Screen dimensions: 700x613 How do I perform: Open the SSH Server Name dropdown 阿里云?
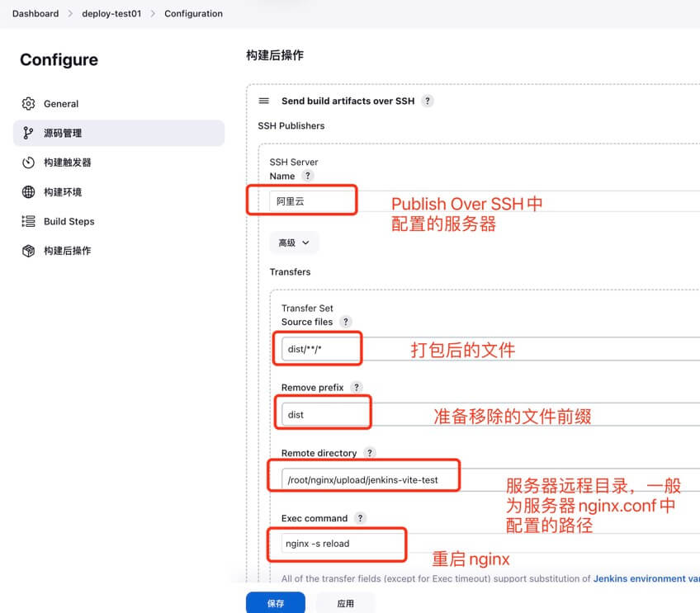click(x=314, y=200)
